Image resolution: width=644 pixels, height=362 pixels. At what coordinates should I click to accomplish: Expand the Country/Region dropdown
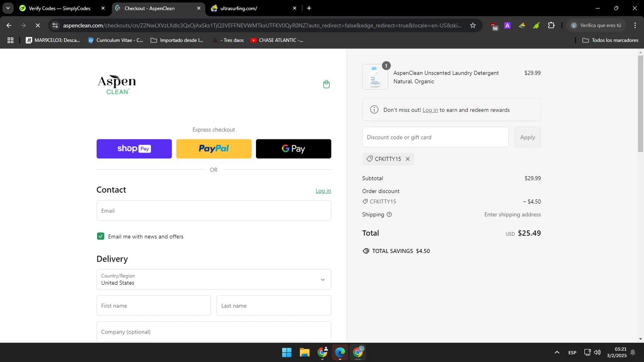[214, 279]
